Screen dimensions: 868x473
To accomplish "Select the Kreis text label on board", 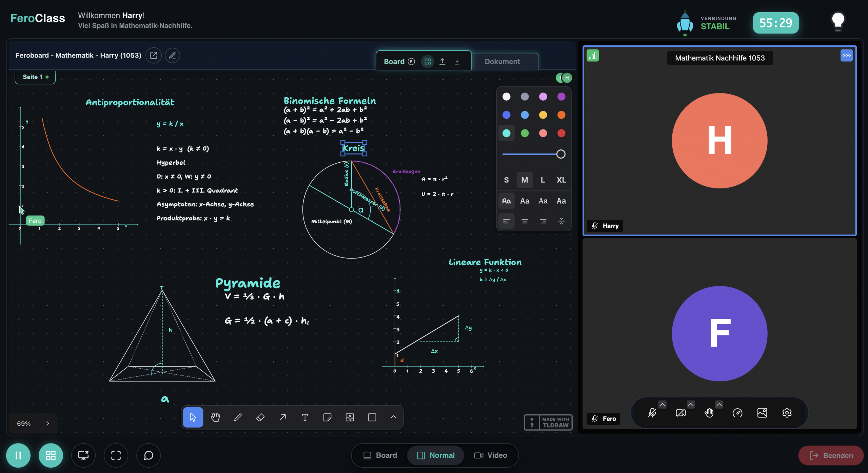I will 354,148.
